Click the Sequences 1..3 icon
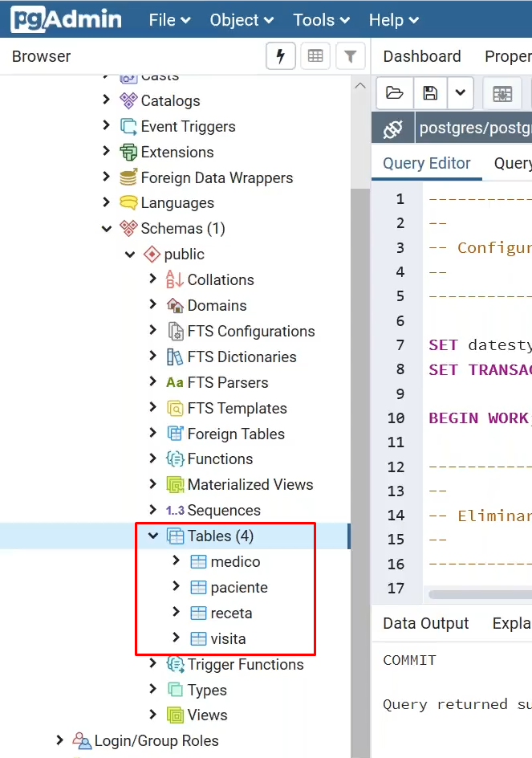This screenshot has width=532, height=758. pyautogui.click(x=175, y=511)
